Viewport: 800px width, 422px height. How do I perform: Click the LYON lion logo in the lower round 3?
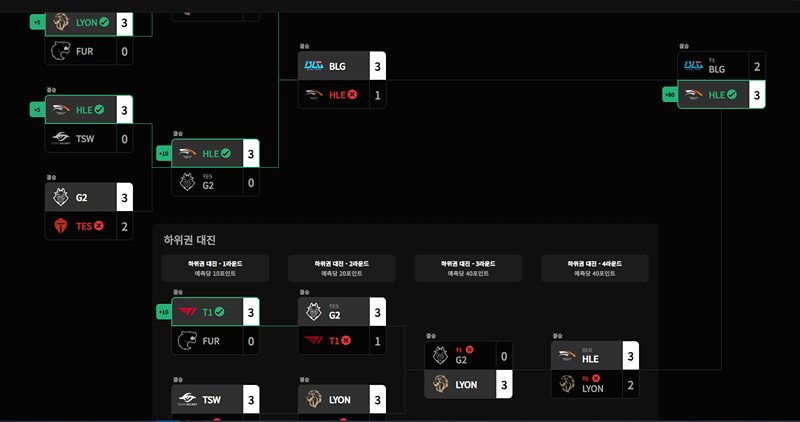tap(441, 384)
